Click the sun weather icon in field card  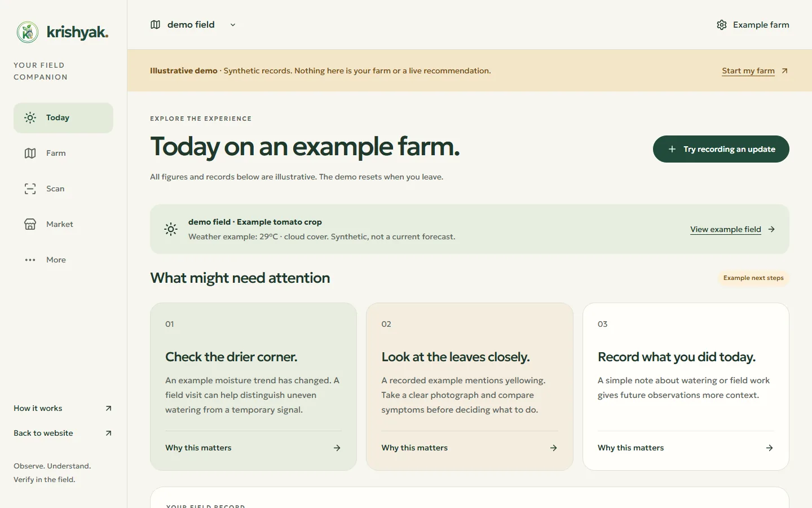point(171,229)
